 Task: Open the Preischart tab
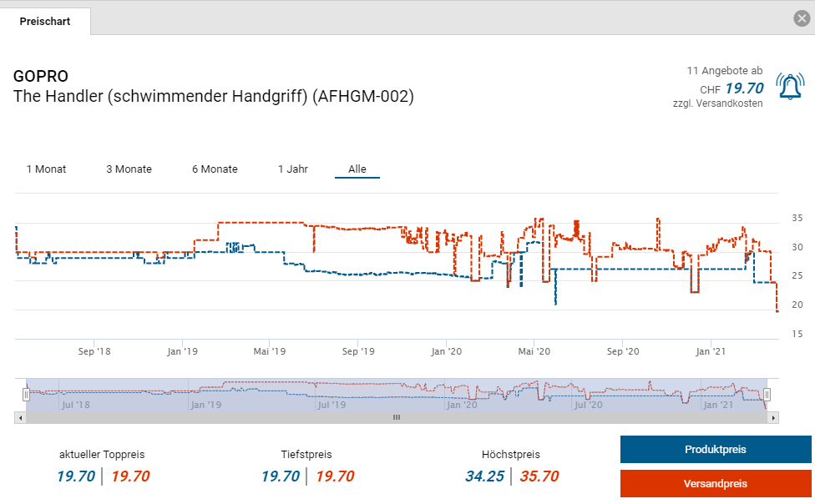45,22
